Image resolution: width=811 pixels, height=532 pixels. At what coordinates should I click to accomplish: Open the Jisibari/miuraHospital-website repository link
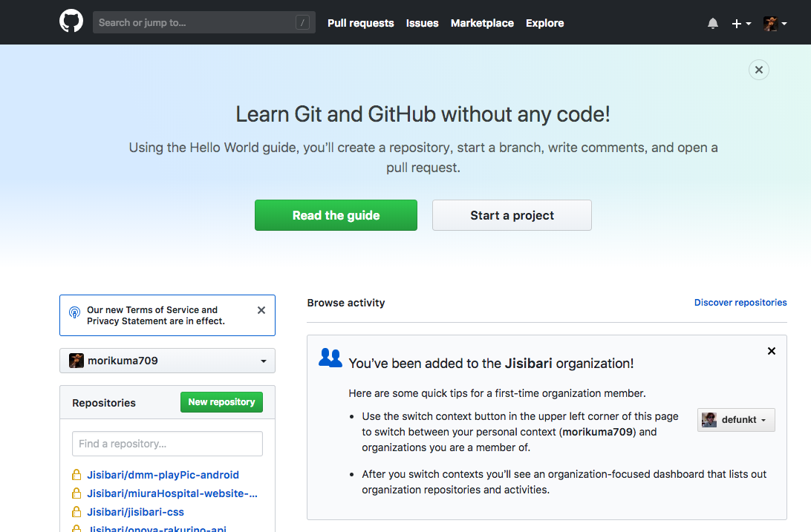click(171, 493)
